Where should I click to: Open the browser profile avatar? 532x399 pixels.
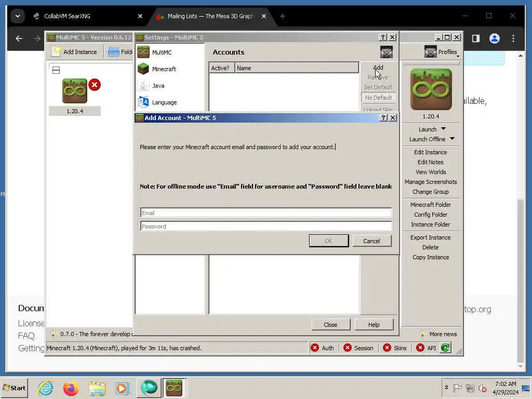495,38
